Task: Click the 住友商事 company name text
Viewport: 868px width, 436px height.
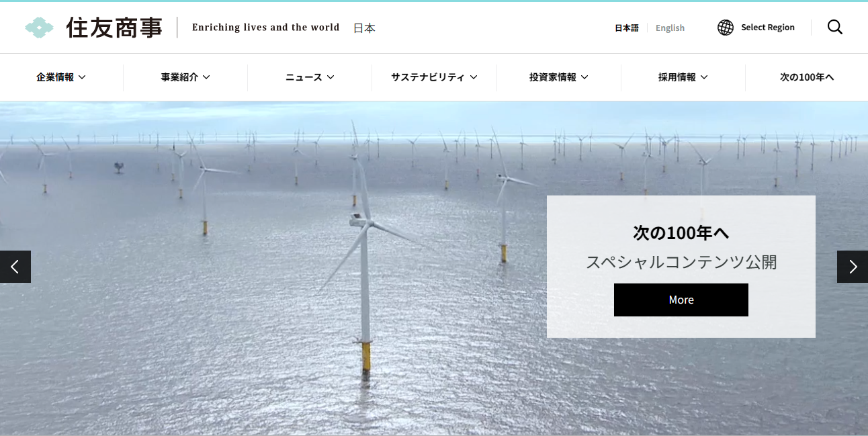Action: [114, 28]
